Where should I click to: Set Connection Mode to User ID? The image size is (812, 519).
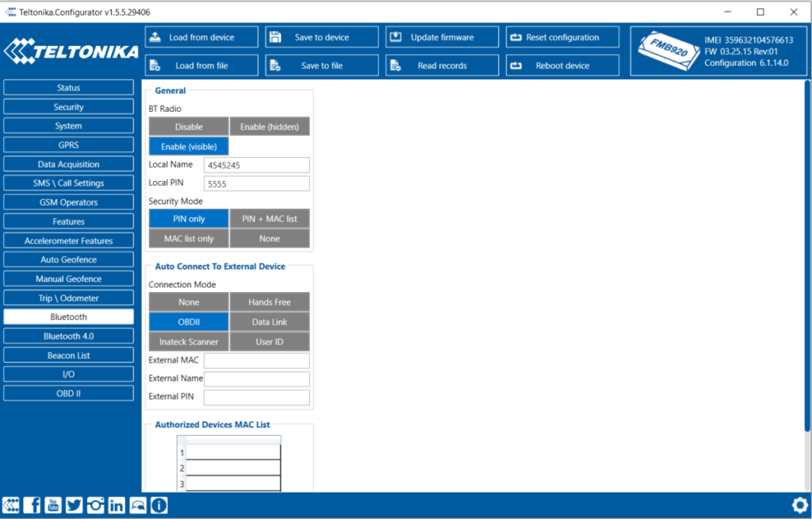point(270,342)
